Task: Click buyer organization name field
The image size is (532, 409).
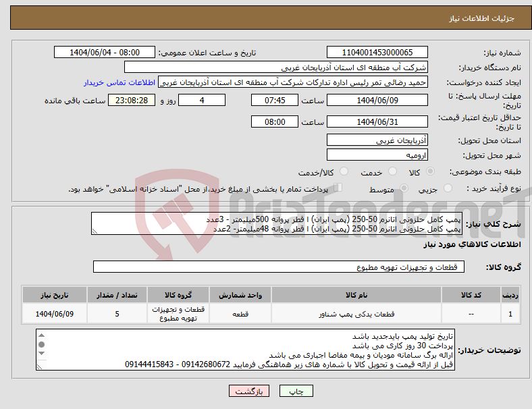Action: pos(276,67)
